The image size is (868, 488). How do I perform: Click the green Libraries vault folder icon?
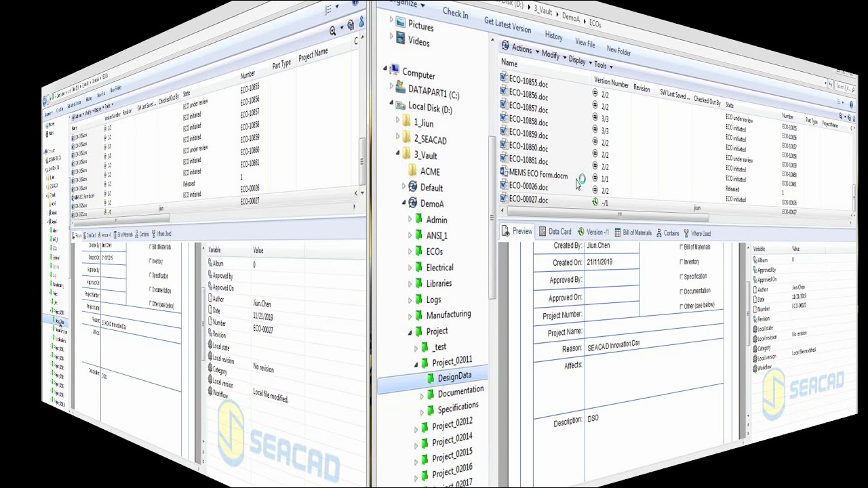tap(418, 283)
